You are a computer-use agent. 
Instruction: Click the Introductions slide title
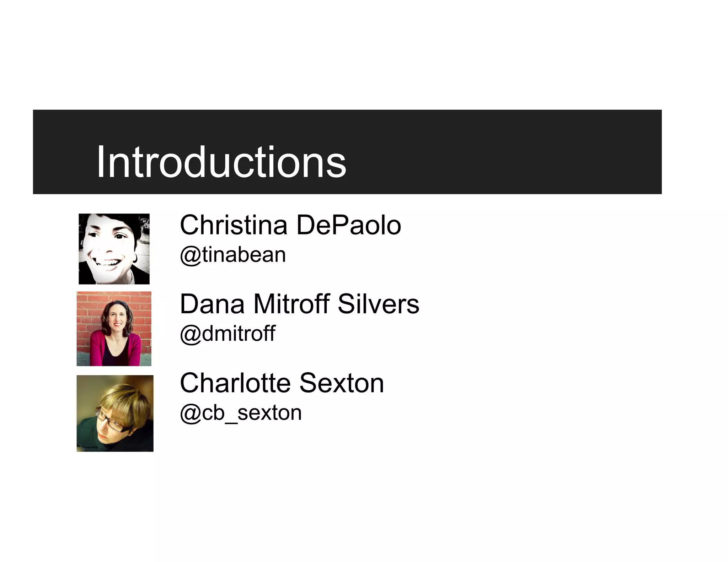coord(221,162)
